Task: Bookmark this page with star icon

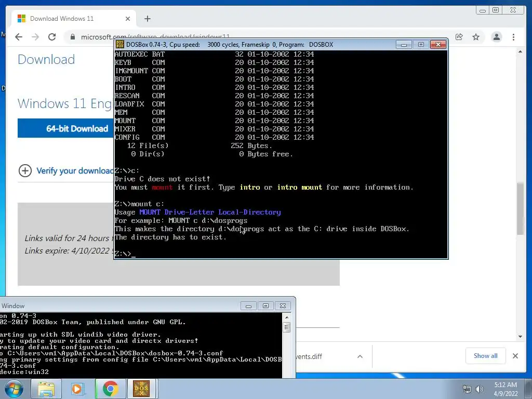Action: [476, 37]
